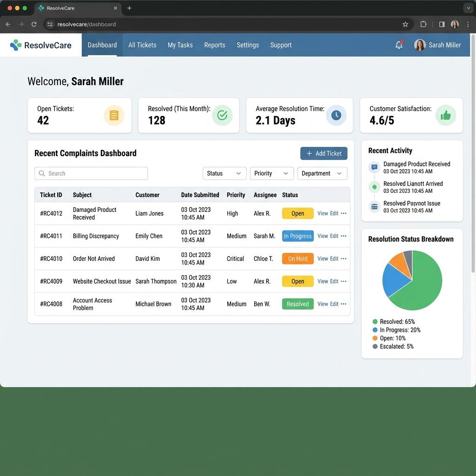Click the Resolved badge for #RC4008
This screenshot has width=476, height=476.
click(x=297, y=304)
